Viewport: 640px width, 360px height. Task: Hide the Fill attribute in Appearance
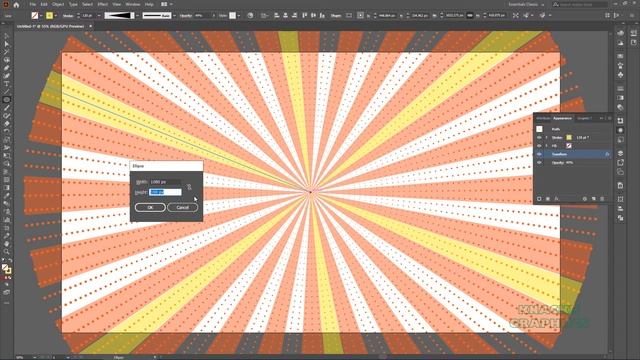coord(539,146)
